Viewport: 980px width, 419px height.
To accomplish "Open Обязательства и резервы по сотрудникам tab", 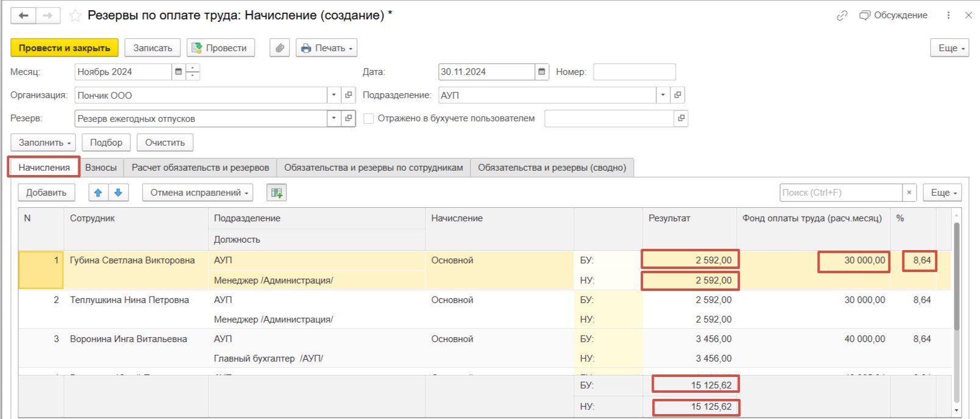I will pyautogui.click(x=374, y=167).
